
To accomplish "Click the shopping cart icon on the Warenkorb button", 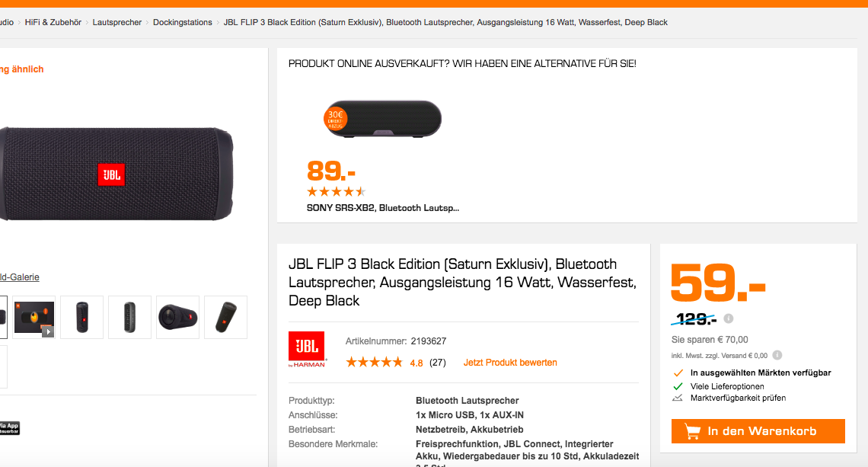I will [x=692, y=431].
